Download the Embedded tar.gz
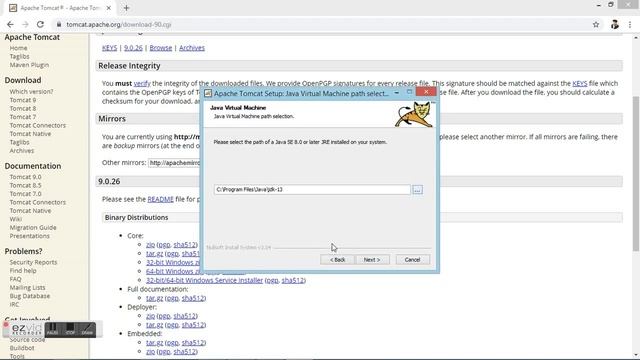The width and height of the screenshot is (640, 360). coord(155,343)
